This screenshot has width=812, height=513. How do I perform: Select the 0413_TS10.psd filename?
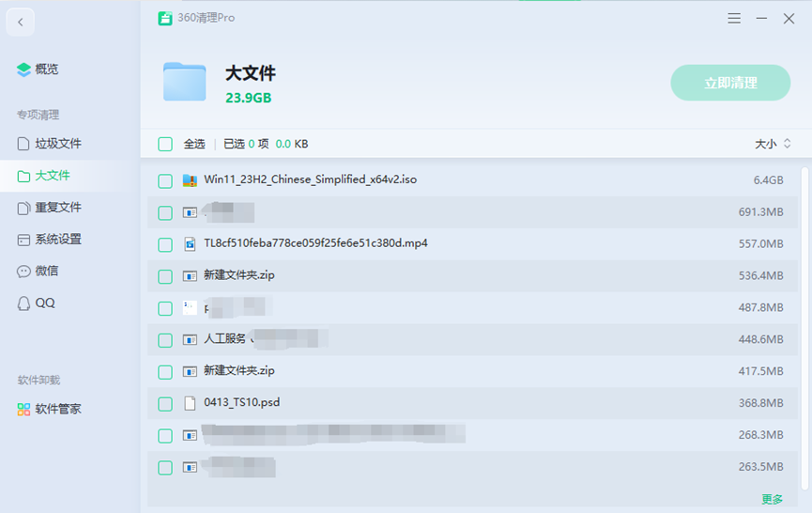pos(242,403)
